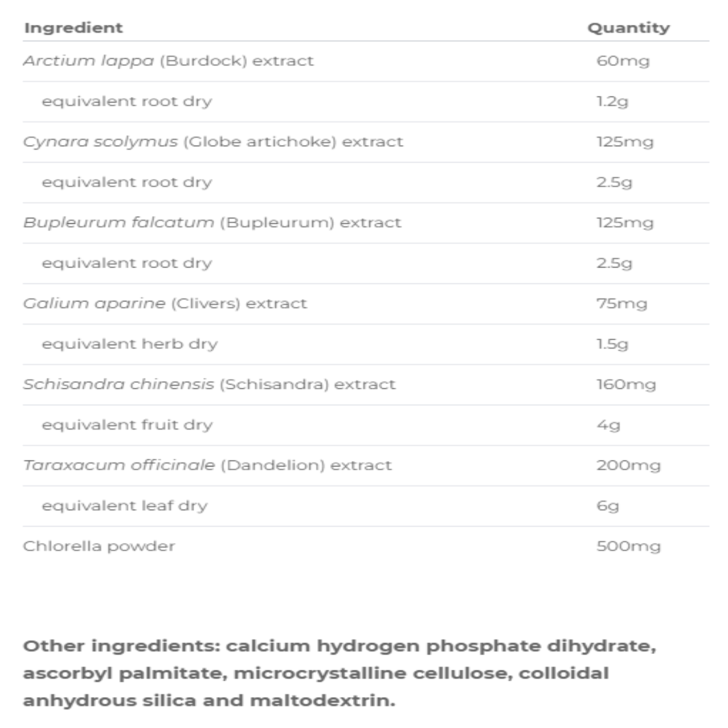Click the 1.2g quantity value
This screenshot has height=728, width=728.
(x=612, y=101)
